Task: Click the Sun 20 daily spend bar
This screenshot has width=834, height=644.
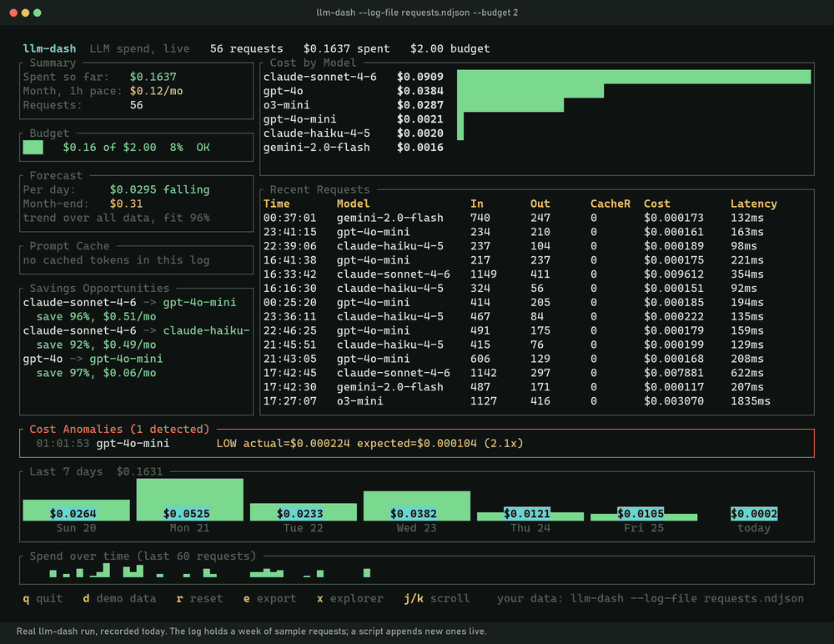Action: 76,510
